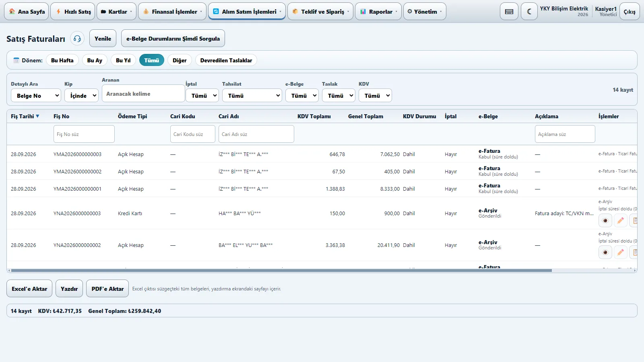
Task: Open the Hızlı Satış menu
Action: coord(73,12)
